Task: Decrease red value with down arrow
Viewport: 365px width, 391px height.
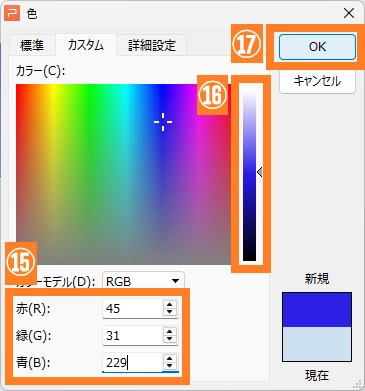Action: click(x=170, y=312)
